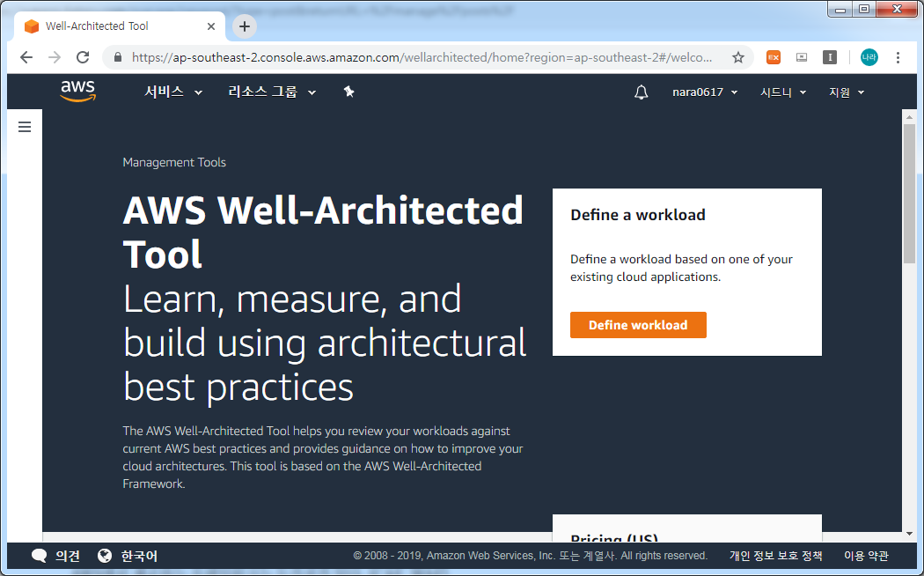
Task: Click the gray 'I' extension icon
Action: pos(830,57)
